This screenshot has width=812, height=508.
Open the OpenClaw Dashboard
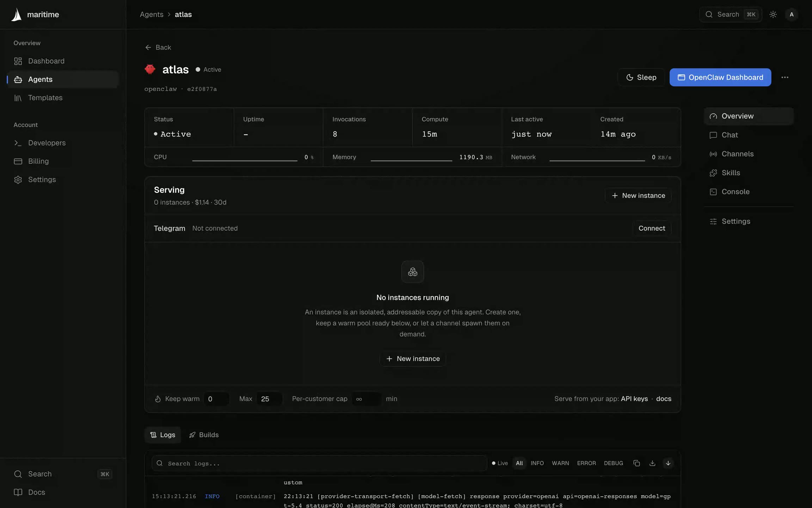(x=720, y=77)
